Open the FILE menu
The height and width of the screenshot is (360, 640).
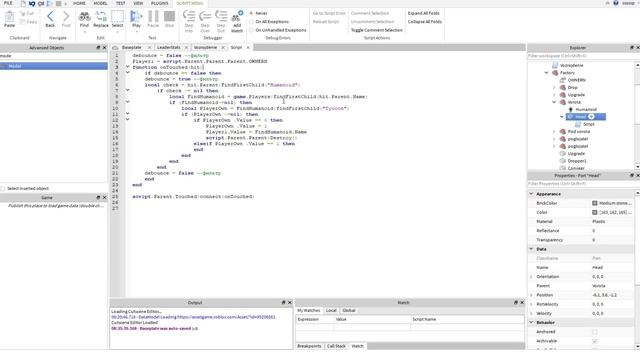pos(8,3)
